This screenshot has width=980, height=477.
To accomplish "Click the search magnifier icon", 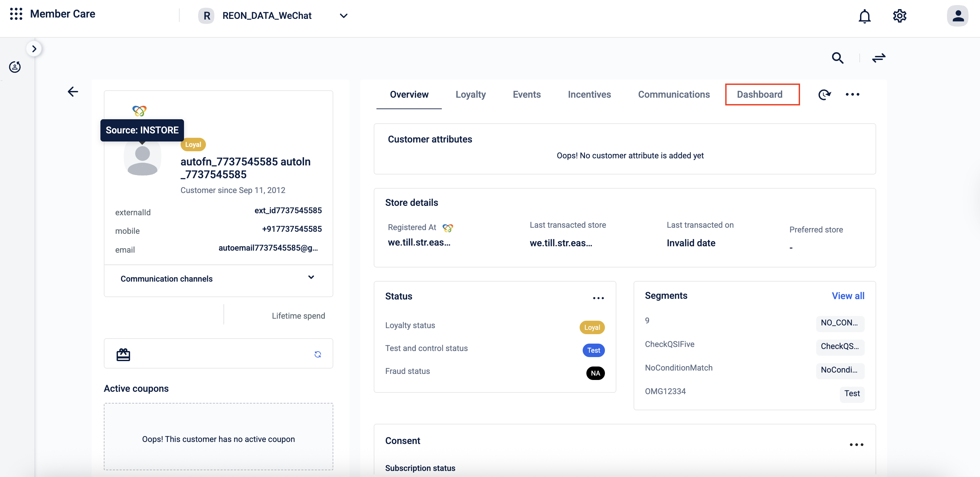I will [837, 58].
